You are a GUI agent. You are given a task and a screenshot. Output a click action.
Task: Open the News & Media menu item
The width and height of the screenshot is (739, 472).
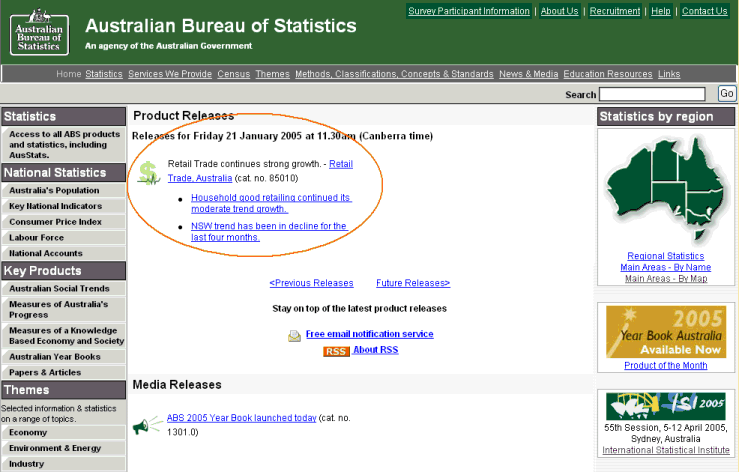pos(528,74)
